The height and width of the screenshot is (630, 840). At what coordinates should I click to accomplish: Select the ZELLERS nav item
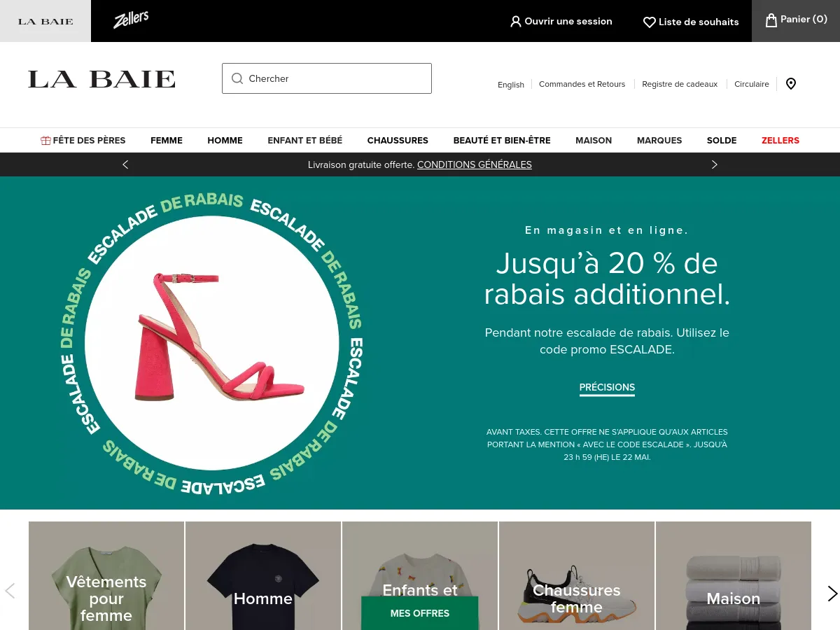[780, 140]
